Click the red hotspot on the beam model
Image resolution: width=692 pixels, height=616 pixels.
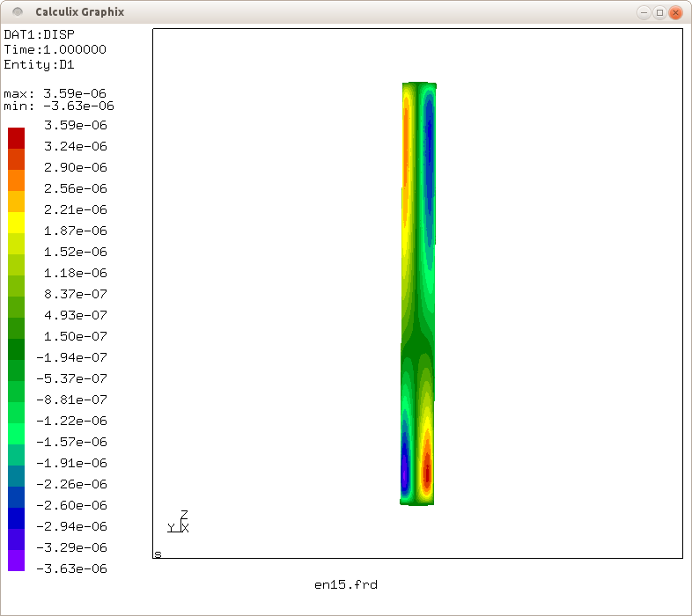(x=427, y=472)
